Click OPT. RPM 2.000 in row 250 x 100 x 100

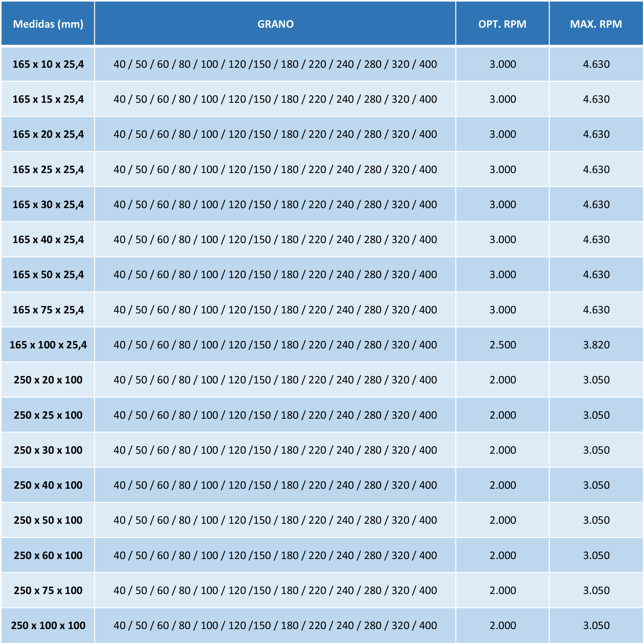503,626
